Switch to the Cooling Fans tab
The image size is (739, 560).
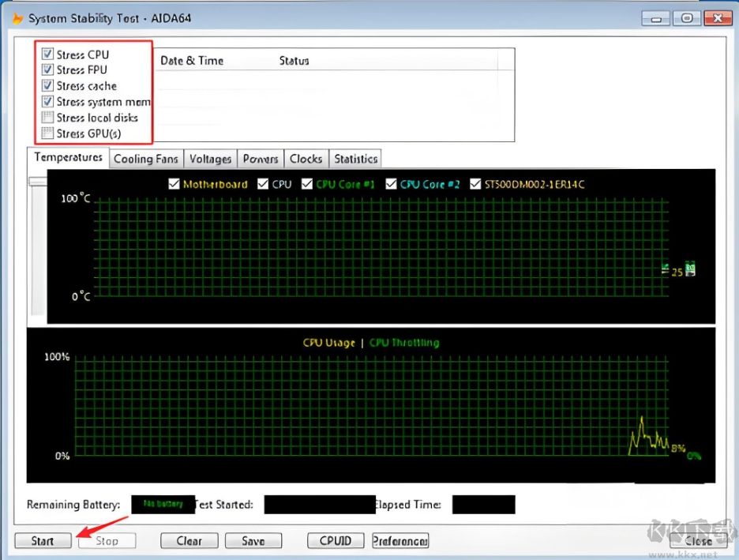[146, 159]
